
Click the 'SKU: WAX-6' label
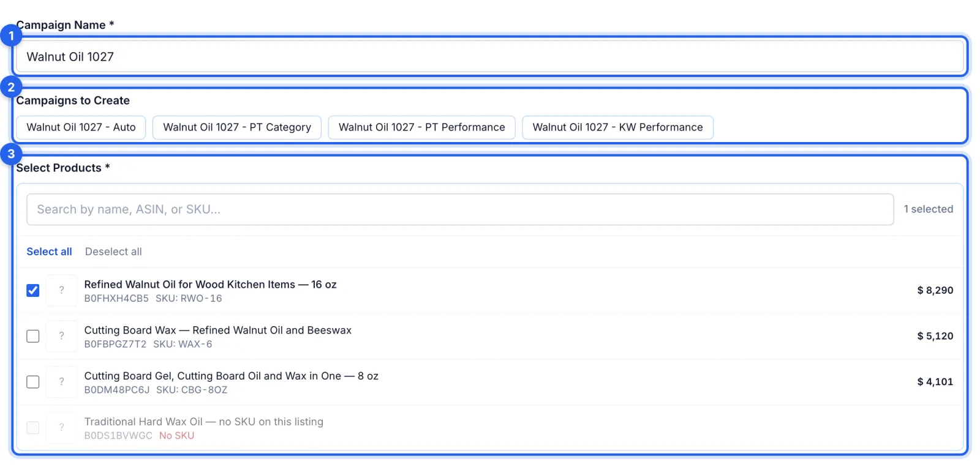pyautogui.click(x=183, y=344)
